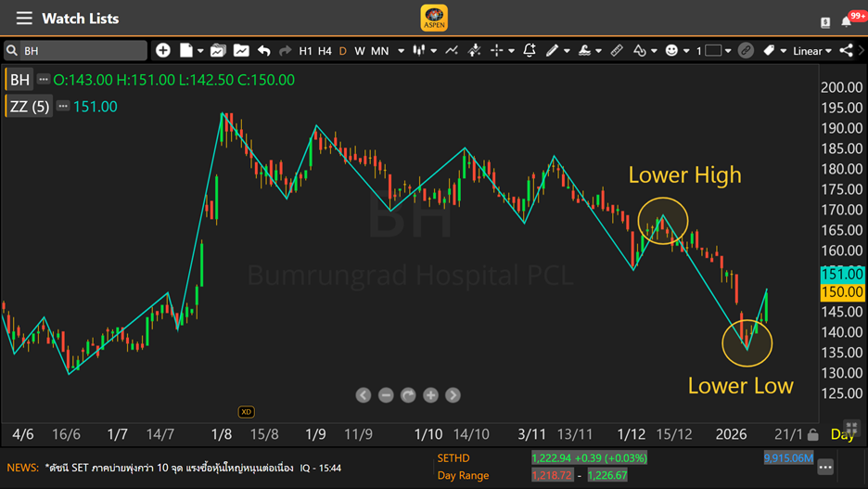
Task: Switch to the W weekly timeframe
Action: (x=360, y=51)
